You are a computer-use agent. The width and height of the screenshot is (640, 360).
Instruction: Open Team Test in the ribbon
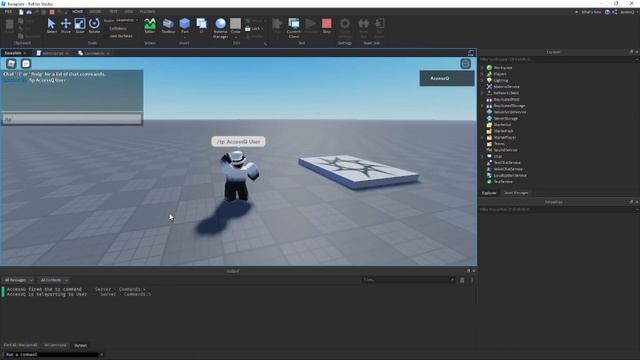click(363, 29)
